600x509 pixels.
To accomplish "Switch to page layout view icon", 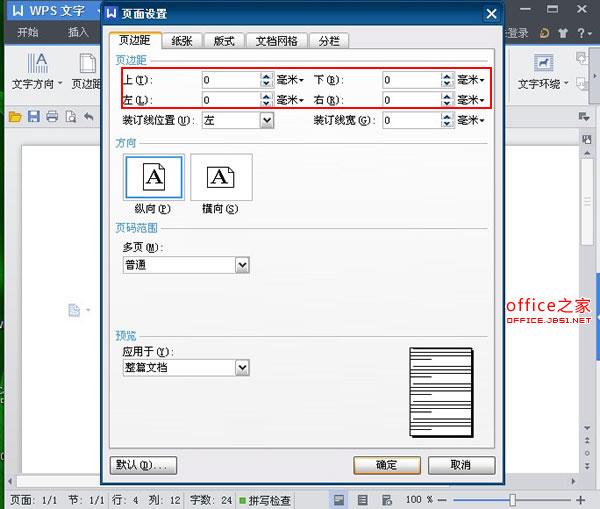I will 339,500.
